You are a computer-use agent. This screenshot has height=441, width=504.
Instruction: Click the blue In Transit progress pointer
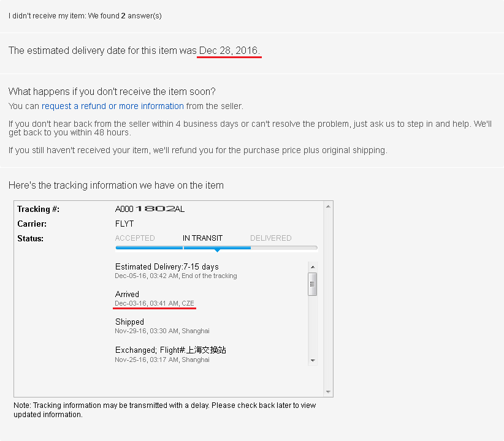click(216, 250)
